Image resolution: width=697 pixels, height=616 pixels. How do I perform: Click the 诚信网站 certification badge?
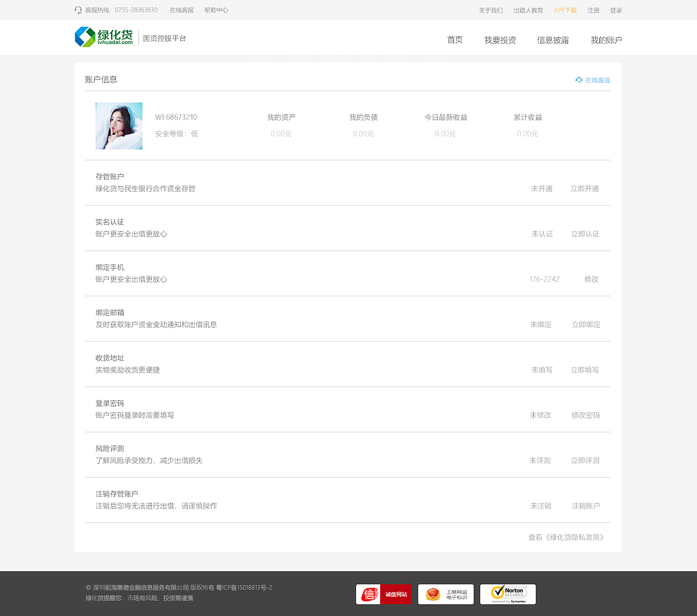pyautogui.click(x=383, y=594)
